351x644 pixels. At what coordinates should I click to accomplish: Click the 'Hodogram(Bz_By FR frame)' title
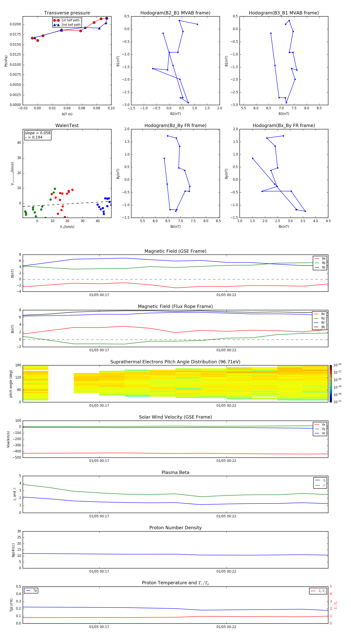(175, 125)
